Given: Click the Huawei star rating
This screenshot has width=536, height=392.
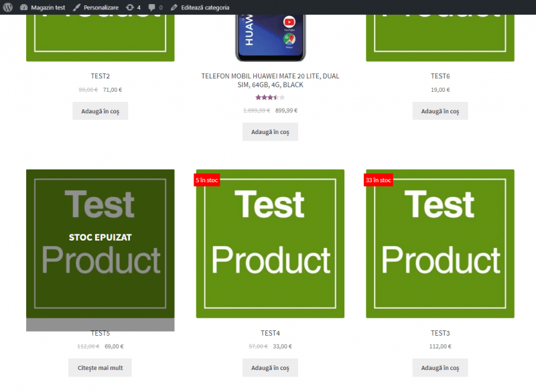Looking at the screenshot, I should coord(270,97).
